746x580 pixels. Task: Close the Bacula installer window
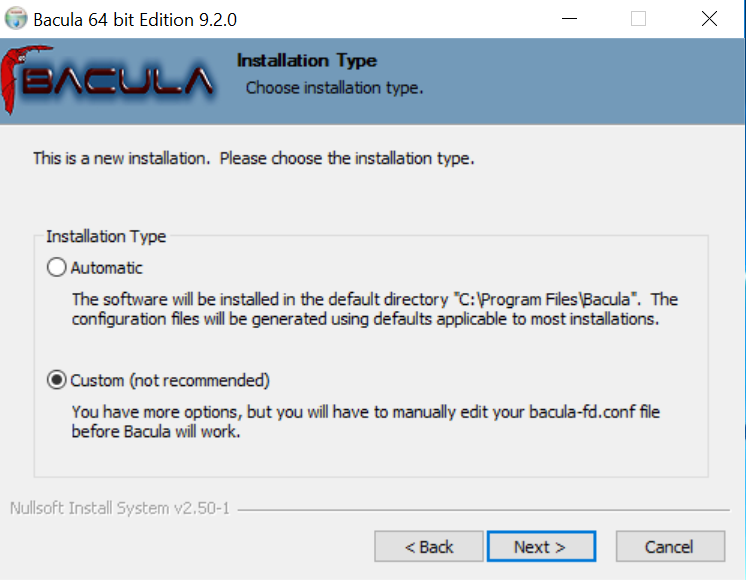709,19
